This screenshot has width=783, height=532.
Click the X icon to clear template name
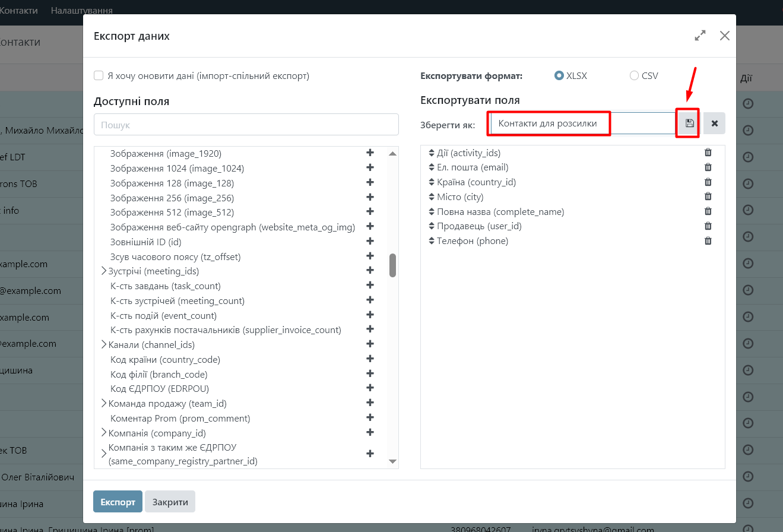tap(714, 123)
